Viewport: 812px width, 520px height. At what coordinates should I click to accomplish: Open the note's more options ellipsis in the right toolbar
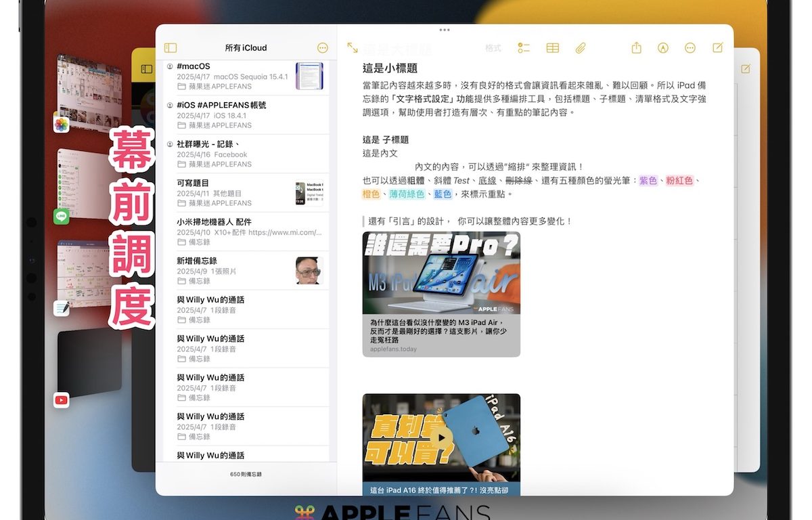tap(690, 48)
